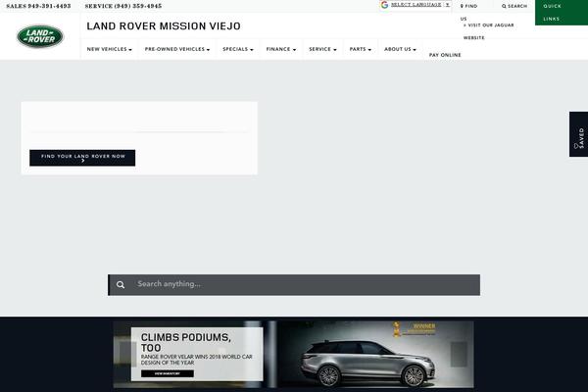Image resolution: width=588 pixels, height=392 pixels.
Task: Focus the Search anything input field
Action: tap(294, 285)
